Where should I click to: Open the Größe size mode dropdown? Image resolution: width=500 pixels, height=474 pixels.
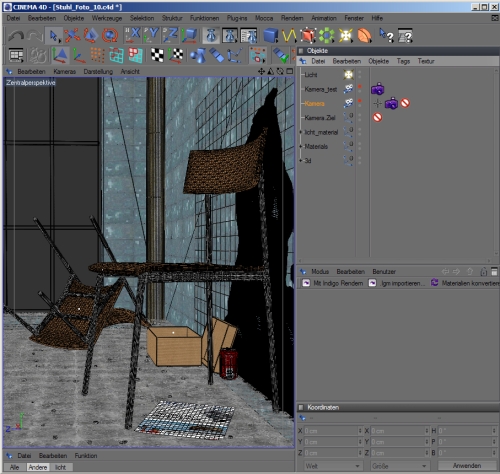(x=400, y=466)
